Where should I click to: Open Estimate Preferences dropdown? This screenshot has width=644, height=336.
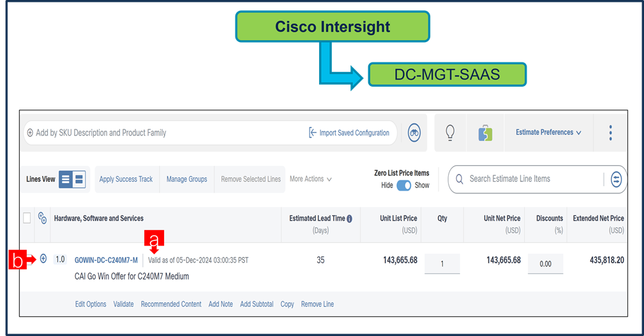548,133
